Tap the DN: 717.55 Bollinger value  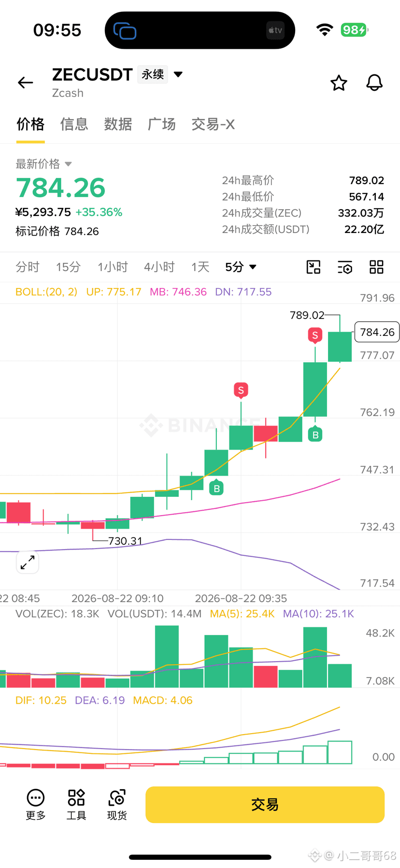(243, 292)
